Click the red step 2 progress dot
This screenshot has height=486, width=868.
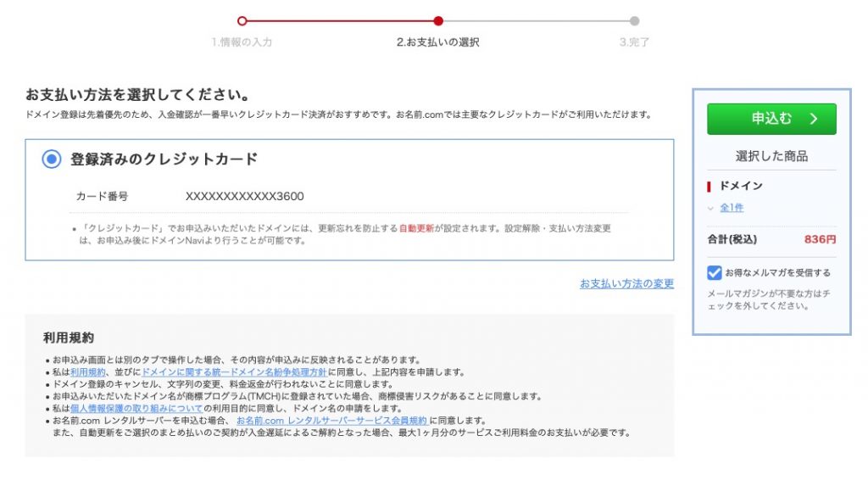438,21
